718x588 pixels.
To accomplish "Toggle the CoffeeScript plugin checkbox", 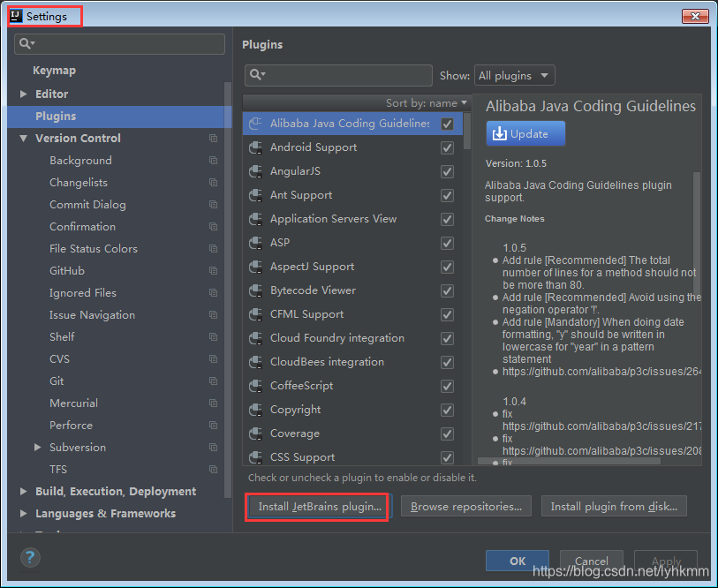I will click(447, 386).
